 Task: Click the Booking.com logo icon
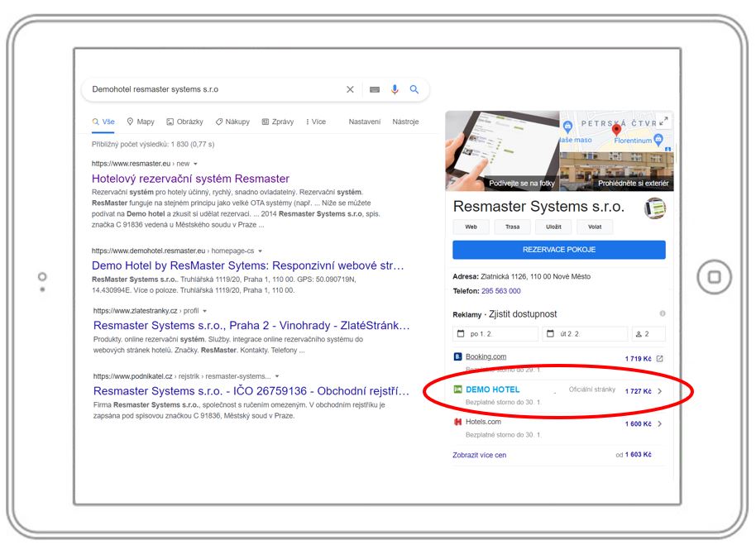457,356
